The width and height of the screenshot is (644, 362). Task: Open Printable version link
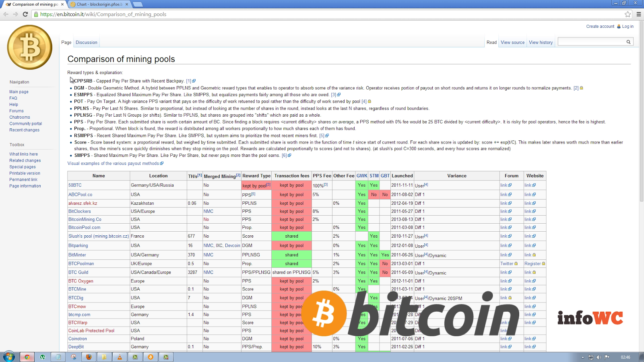(x=25, y=173)
